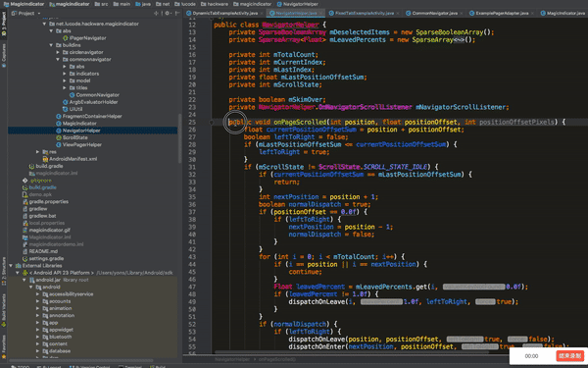
Task: Click the hackware breadcrumb in navigation bar
Action: (x=215, y=4)
